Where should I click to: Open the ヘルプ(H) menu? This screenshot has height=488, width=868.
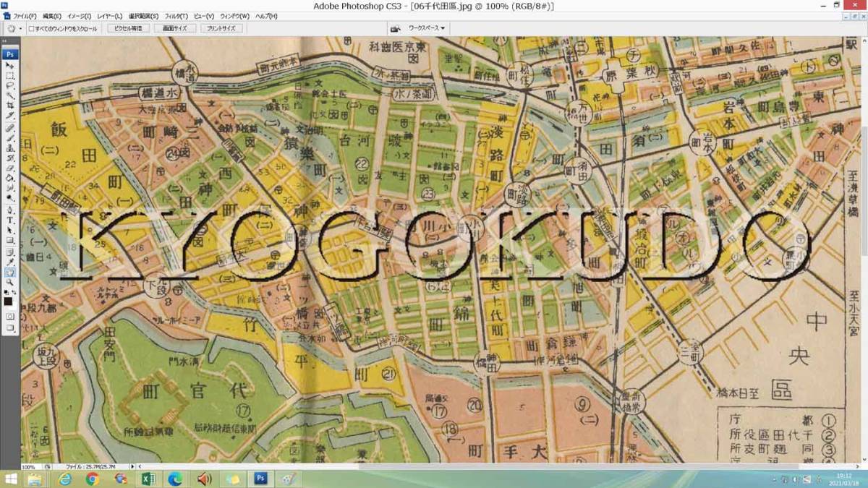266,16
